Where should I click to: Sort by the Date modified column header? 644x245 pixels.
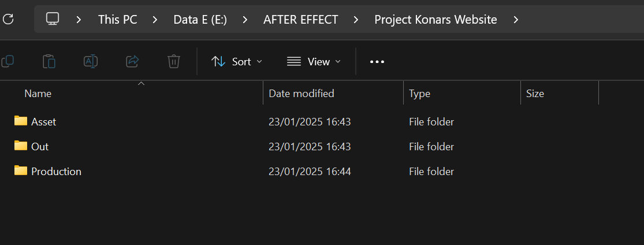point(333,93)
